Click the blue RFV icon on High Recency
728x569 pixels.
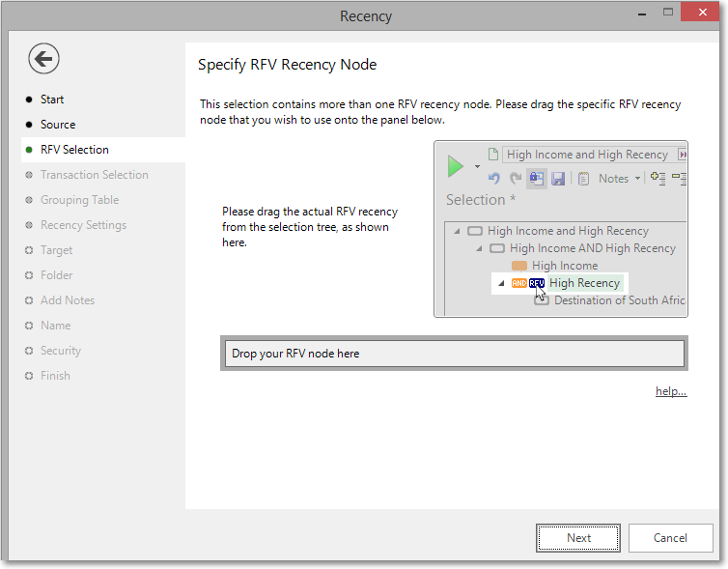coord(536,283)
